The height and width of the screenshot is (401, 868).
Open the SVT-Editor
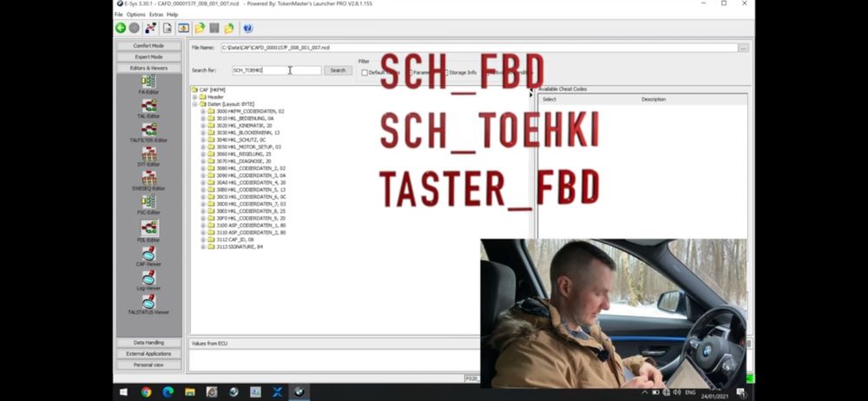(x=148, y=157)
